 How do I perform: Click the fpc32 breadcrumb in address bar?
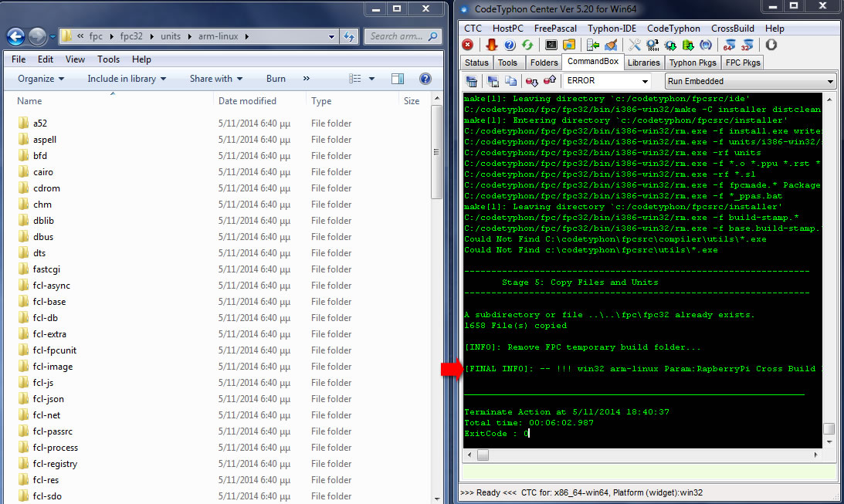tap(131, 36)
